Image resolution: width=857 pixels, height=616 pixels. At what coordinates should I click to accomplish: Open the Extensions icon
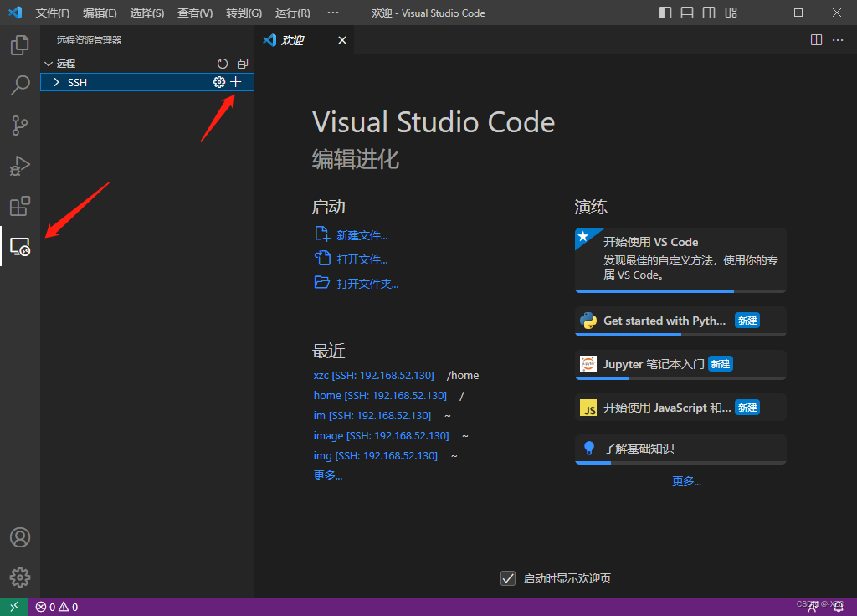tap(19, 206)
